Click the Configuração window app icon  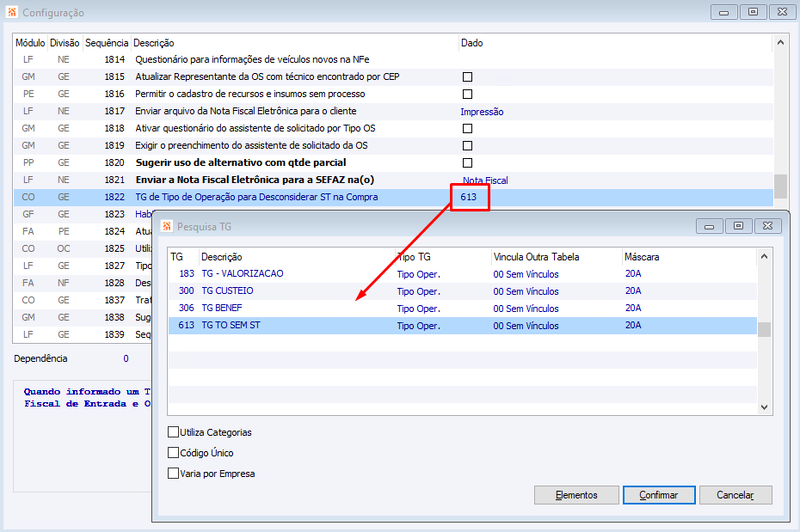[x=12, y=12]
